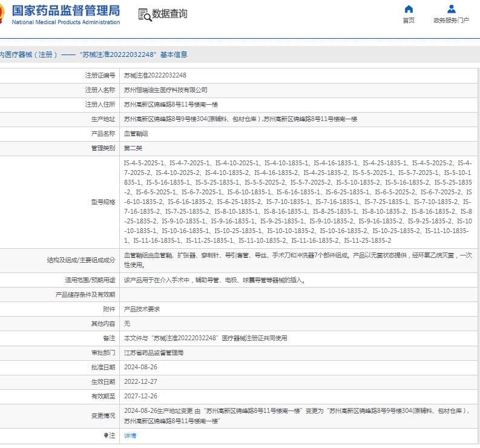Image resolution: width=480 pixels, height=448 pixels.
Task: Click the 型号规格 model list text
Action: (x=298, y=202)
